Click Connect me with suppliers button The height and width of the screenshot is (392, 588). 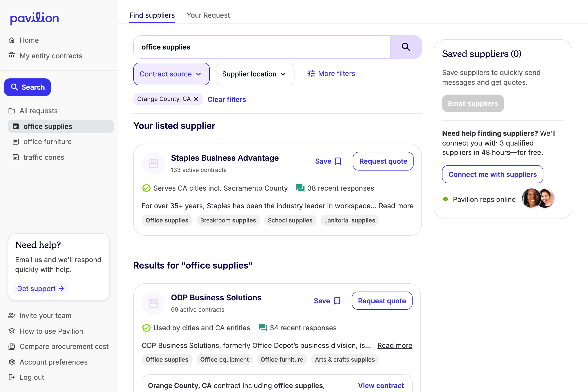coord(492,174)
